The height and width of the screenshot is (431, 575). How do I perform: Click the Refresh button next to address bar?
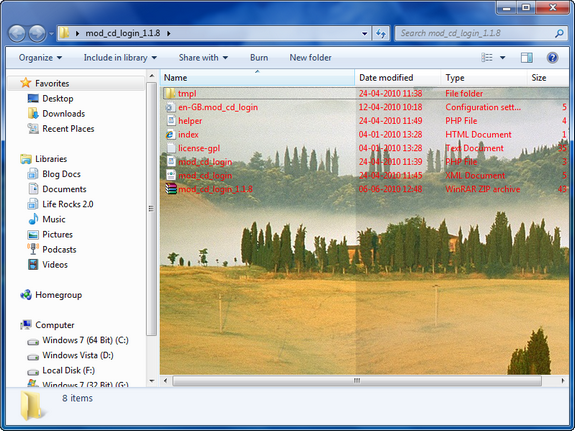pyautogui.click(x=381, y=33)
